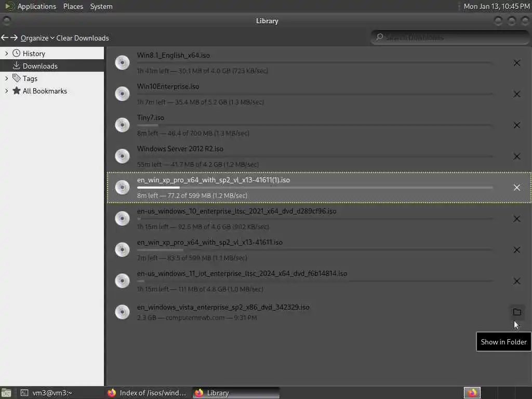Click the disc icon of Tiny7.iso
The width and height of the screenshot is (532, 399).
(x=122, y=125)
